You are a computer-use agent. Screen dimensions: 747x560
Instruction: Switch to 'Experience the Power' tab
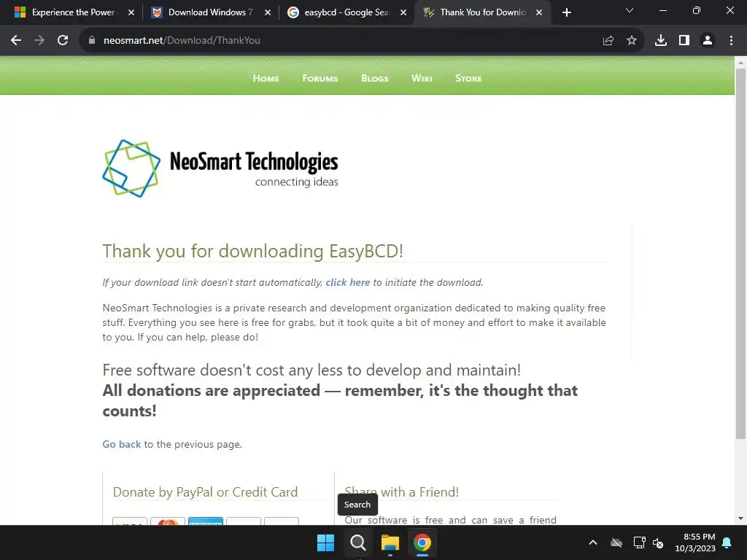click(x=71, y=13)
